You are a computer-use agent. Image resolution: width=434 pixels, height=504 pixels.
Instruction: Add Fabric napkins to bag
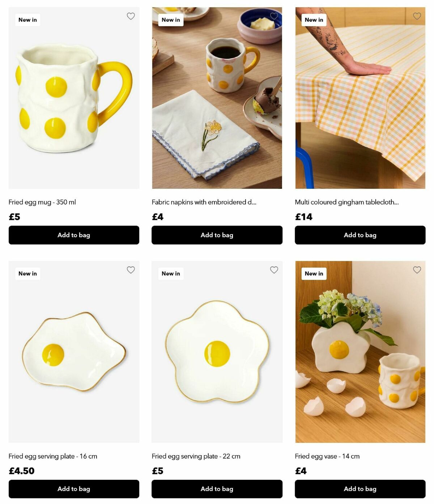217,235
